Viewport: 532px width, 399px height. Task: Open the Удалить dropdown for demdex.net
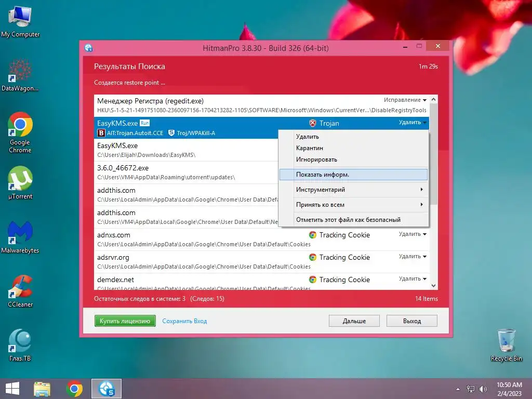(413, 278)
